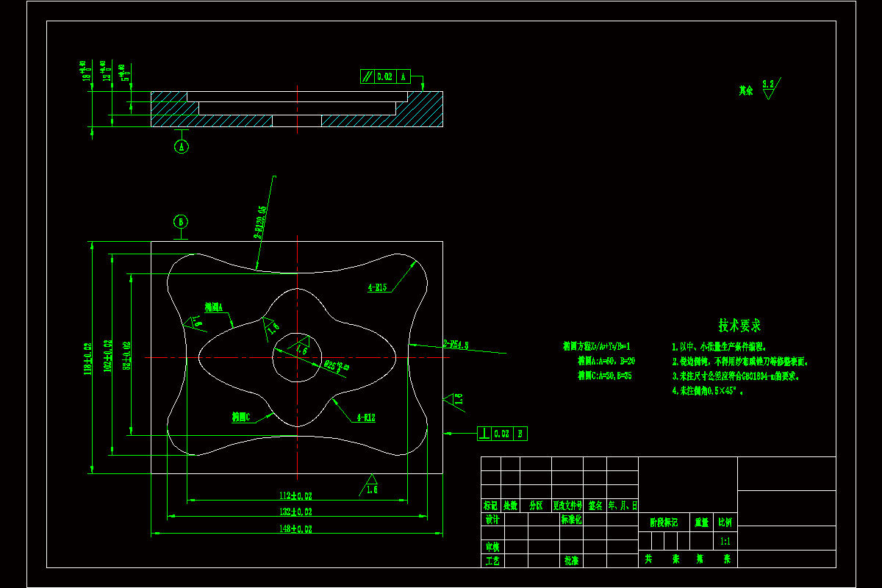Select requirement line 4 about 0.5×45° chamfer
Image resolution: width=882 pixels, height=588 pixels.
point(708,392)
